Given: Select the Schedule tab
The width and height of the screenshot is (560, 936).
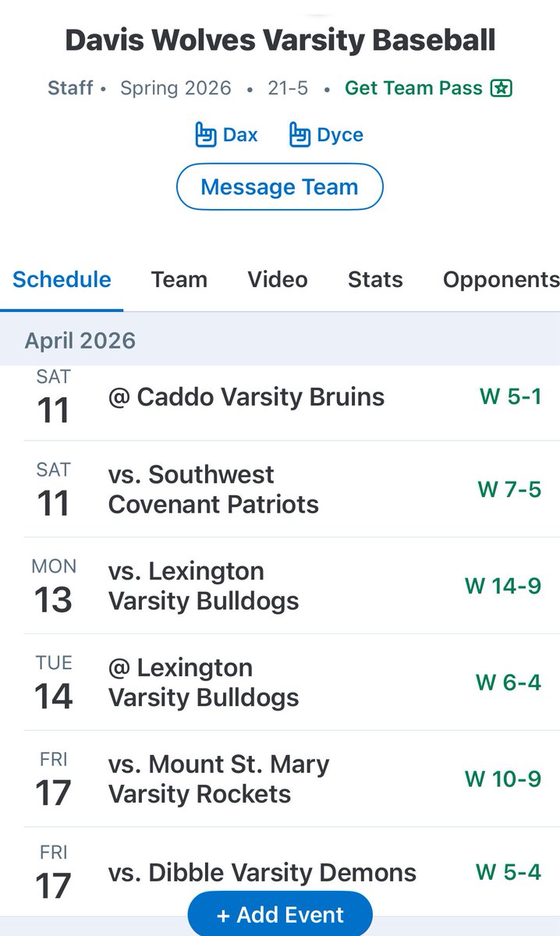Looking at the screenshot, I should (62, 279).
